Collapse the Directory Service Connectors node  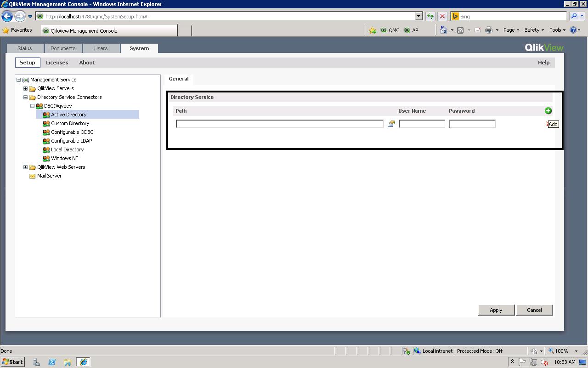pos(26,98)
